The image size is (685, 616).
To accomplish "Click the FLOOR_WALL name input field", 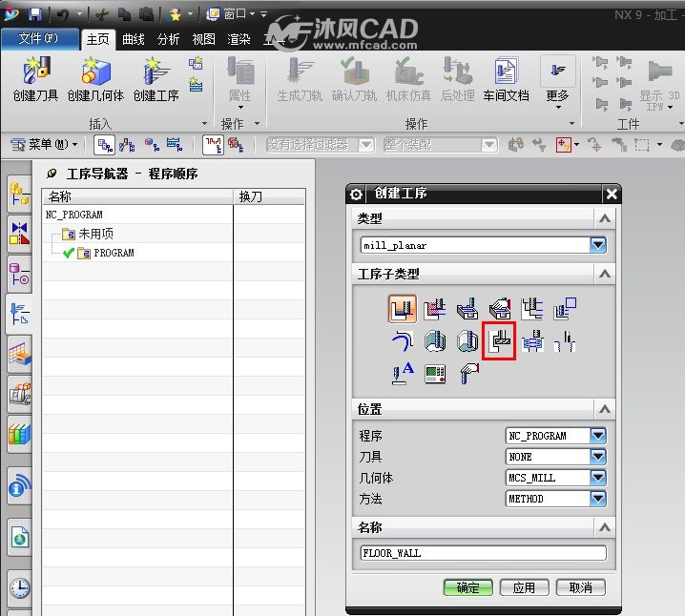I will tap(483, 553).
